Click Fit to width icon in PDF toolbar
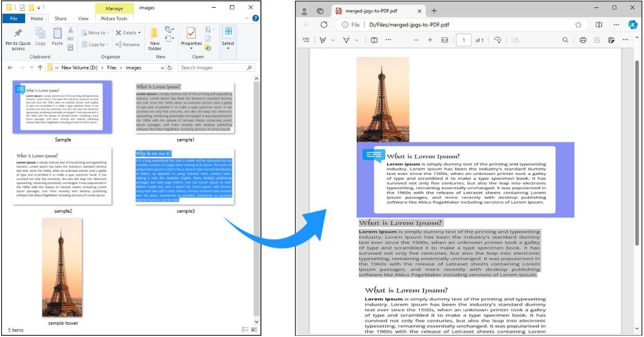This screenshot has width=644, height=337. click(x=444, y=40)
